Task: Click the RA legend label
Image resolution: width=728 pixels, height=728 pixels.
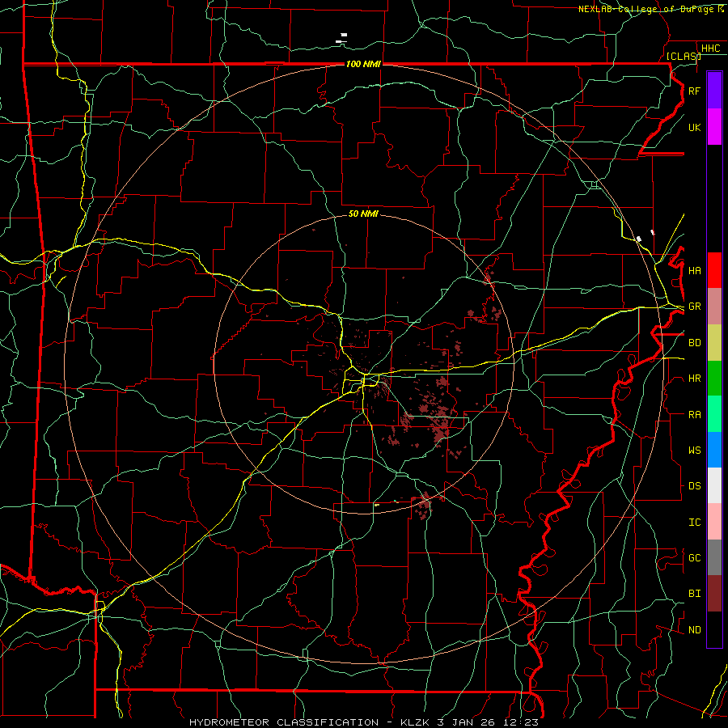Action: click(x=694, y=415)
